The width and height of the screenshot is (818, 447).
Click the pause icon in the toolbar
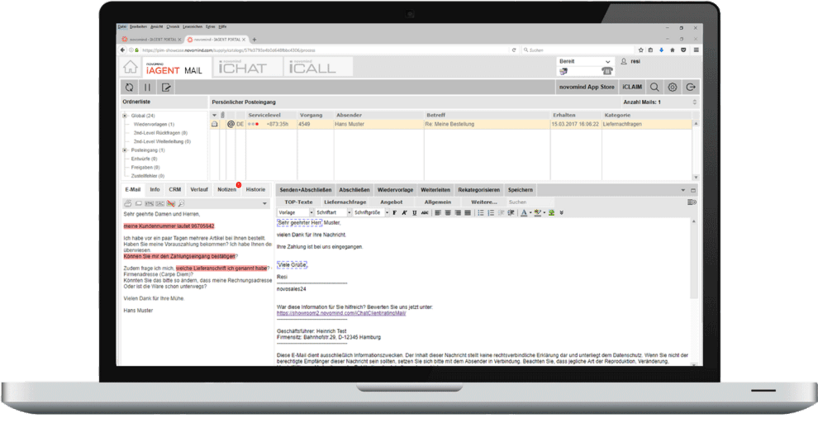point(148,87)
